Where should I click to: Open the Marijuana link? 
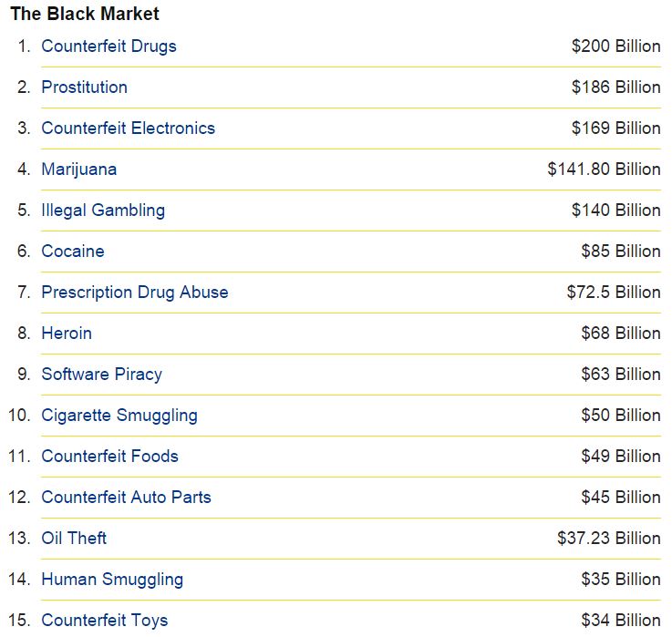[78, 170]
